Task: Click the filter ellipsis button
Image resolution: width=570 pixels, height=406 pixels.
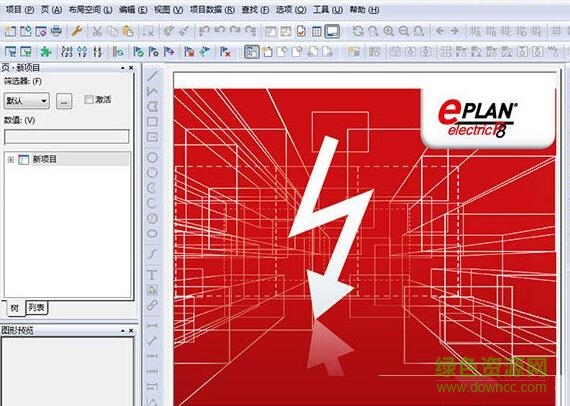Action: point(64,101)
